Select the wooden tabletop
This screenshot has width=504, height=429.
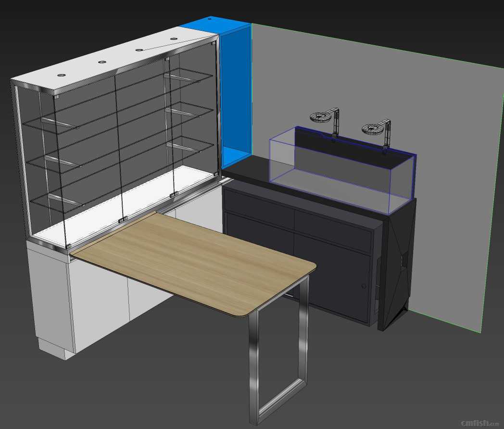point(192,260)
